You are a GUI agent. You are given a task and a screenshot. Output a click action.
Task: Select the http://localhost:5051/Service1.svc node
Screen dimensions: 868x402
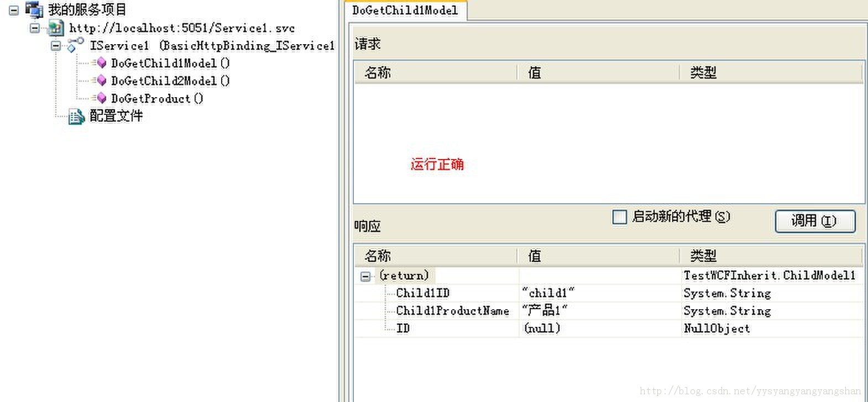pos(182,28)
